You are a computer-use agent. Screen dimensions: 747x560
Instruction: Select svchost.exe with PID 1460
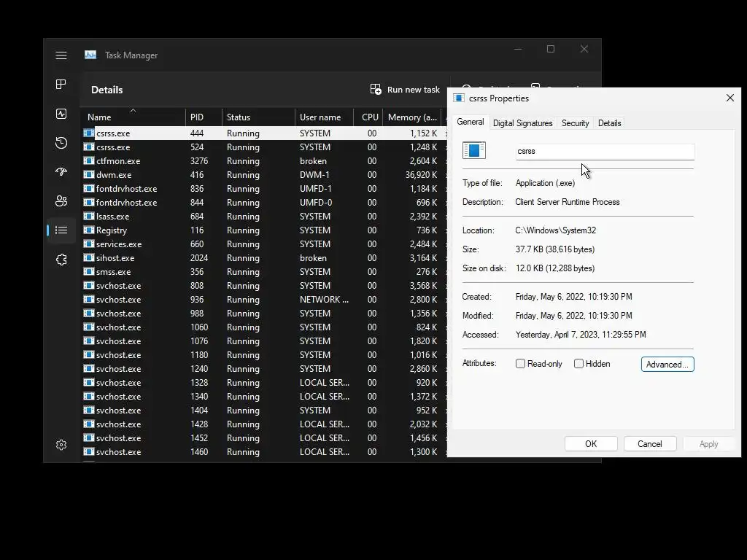click(264, 452)
